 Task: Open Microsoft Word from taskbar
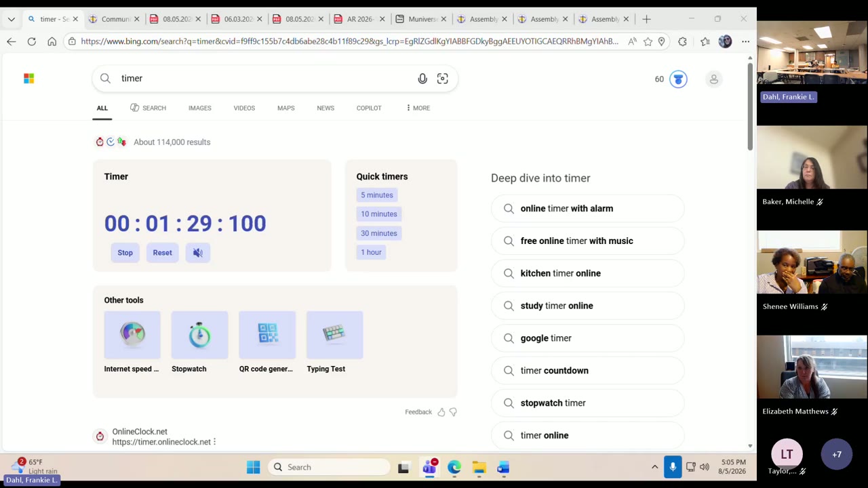pyautogui.click(x=503, y=467)
